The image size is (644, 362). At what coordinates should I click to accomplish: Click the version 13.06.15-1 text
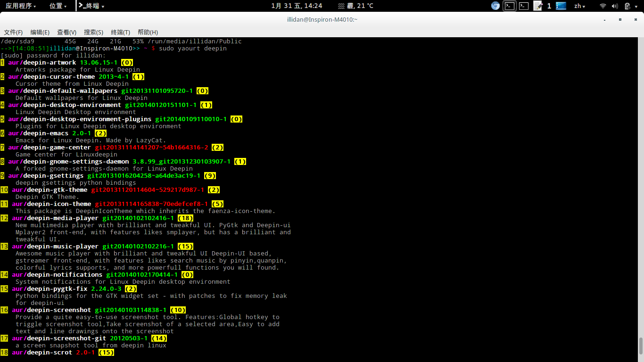[x=99, y=62]
